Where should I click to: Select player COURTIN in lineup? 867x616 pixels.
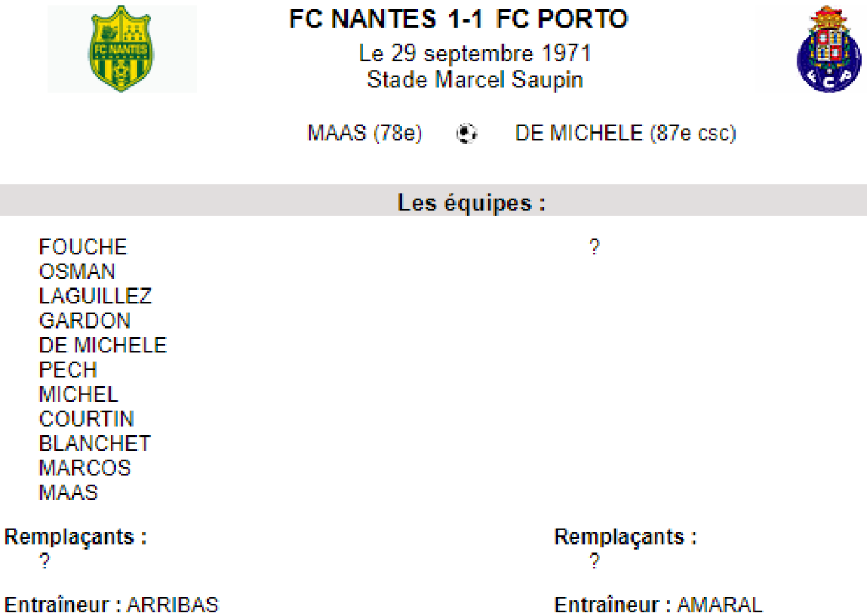coord(87,419)
